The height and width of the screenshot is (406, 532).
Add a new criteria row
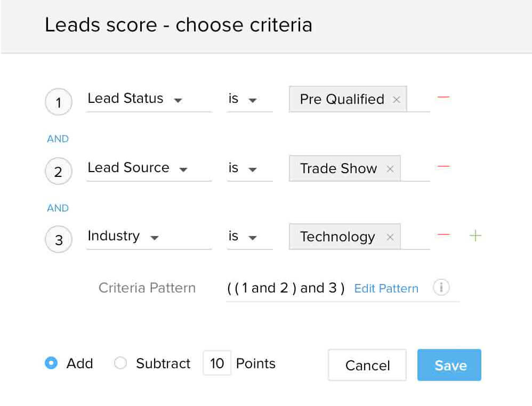tap(474, 235)
